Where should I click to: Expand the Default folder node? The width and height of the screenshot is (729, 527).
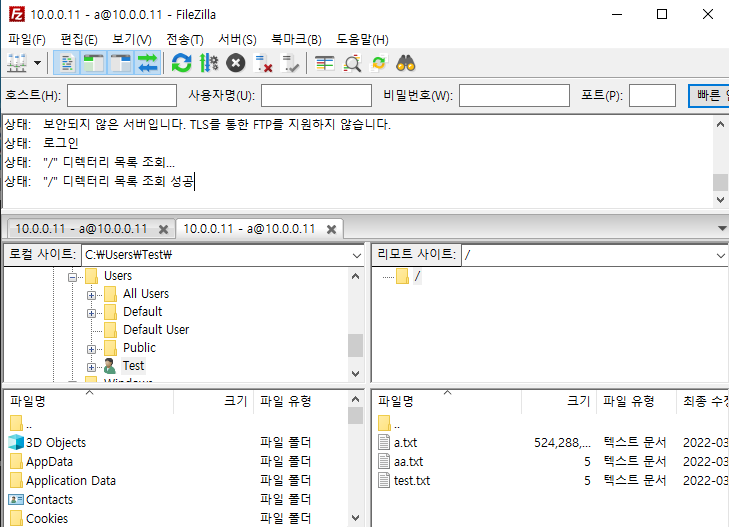[x=91, y=313]
